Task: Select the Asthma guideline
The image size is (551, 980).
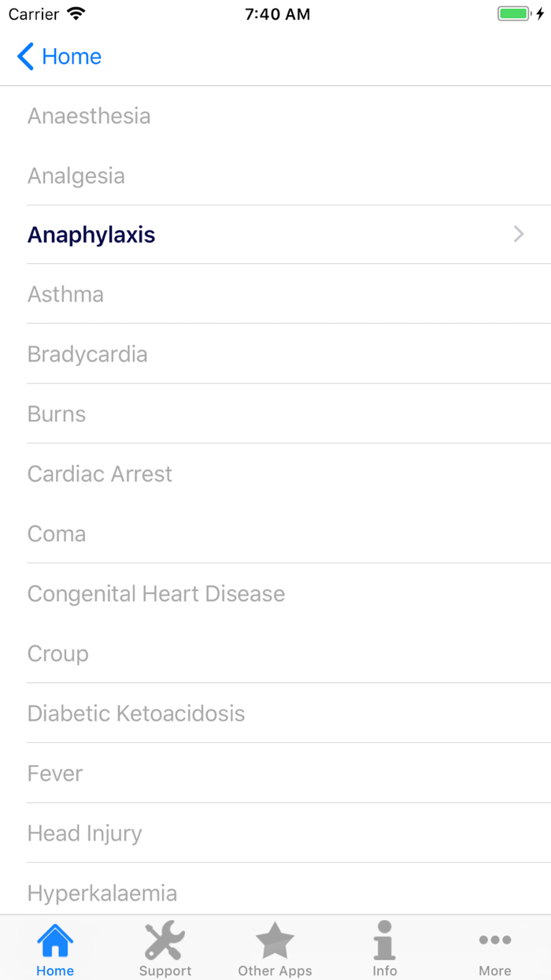Action: click(65, 294)
